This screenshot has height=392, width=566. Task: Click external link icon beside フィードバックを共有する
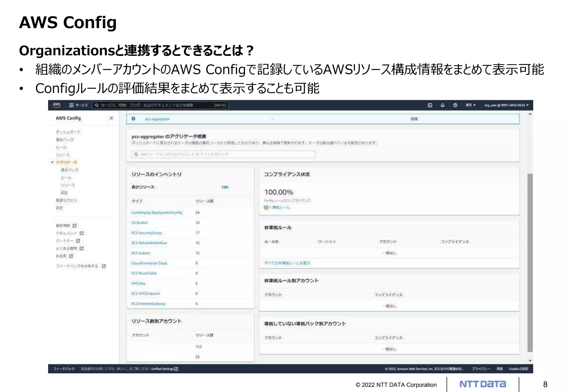[x=104, y=266]
